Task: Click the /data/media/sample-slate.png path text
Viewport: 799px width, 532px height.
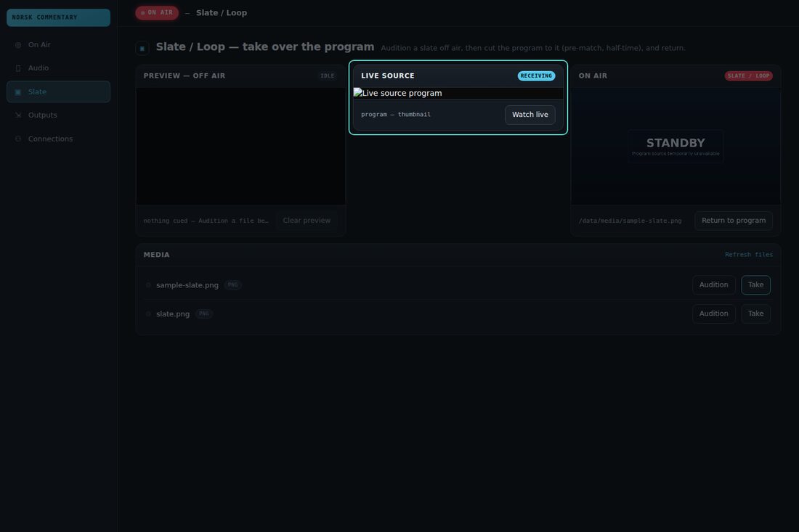Action: pyautogui.click(x=630, y=221)
